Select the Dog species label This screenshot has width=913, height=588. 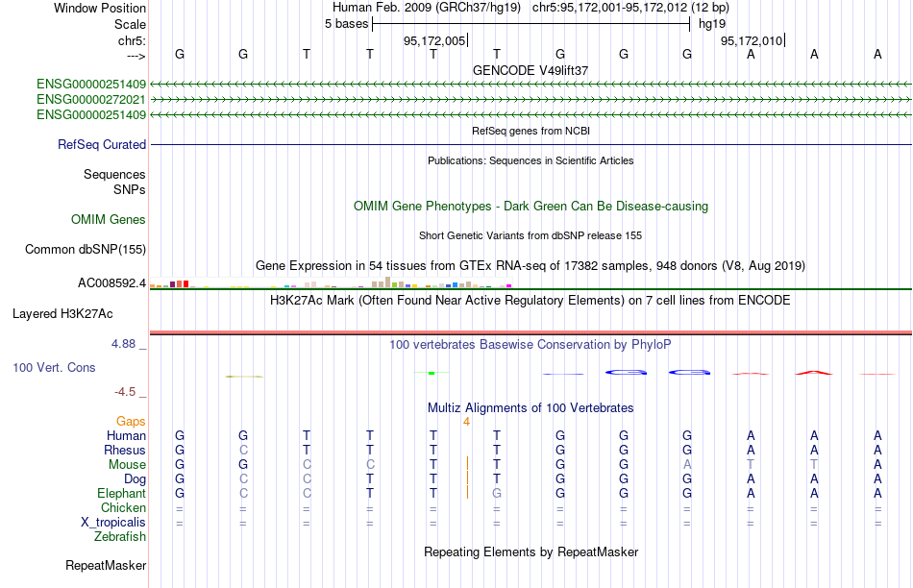(136, 479)
